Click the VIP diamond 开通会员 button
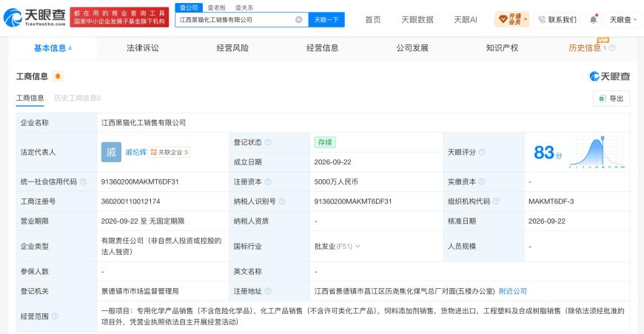 (x=511, y=19)
